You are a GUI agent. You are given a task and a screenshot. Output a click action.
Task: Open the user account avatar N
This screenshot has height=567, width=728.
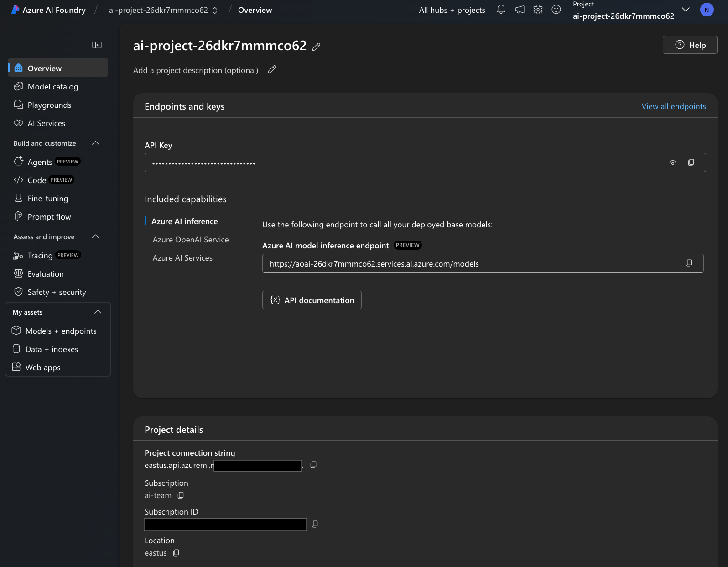tap(707, 10)
